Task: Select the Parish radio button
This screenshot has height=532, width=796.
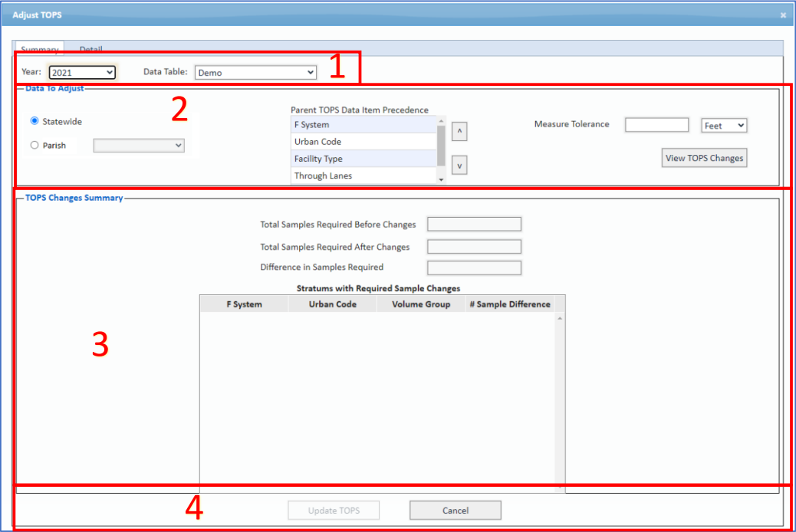Action: 35,145
